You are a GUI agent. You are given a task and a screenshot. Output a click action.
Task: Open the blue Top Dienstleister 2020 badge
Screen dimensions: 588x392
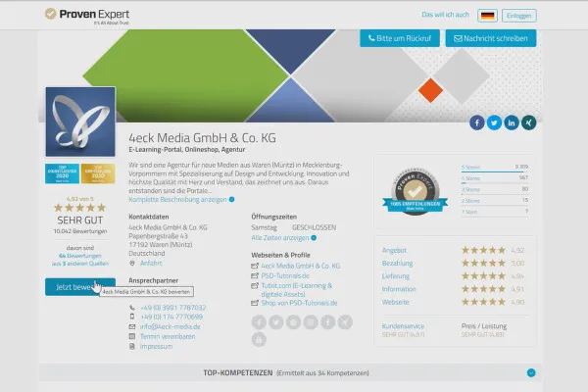pos(63,173)
